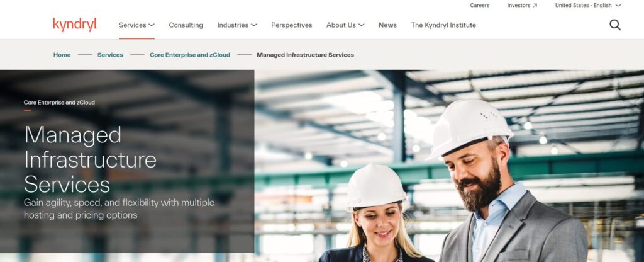
Task: Click Core Enterprise and zCloud hero label
Action: (x=59, y=103)
